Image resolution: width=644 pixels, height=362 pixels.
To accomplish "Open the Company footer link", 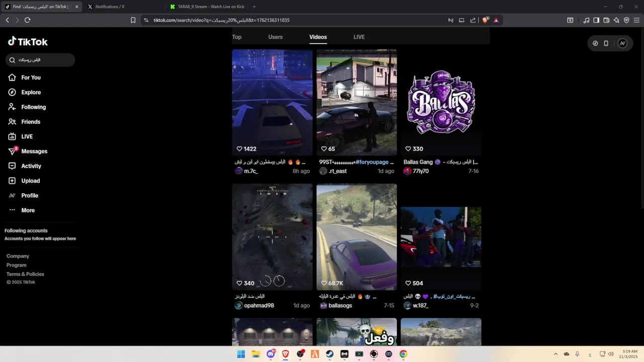I will tap(18, 256).
